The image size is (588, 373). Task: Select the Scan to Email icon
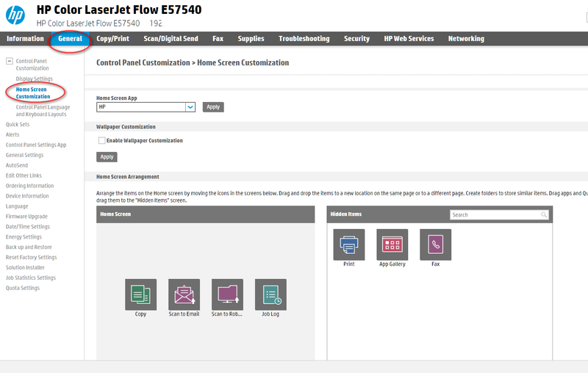tap(184, 294)
